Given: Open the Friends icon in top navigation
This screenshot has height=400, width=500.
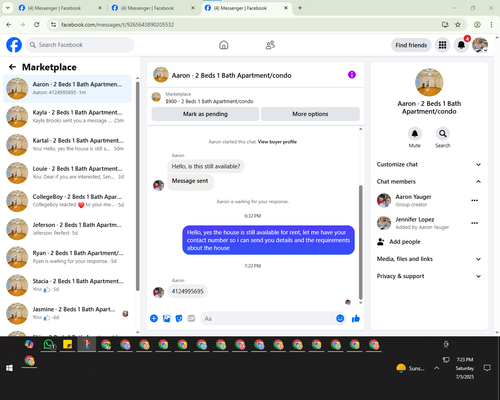Looking at the screenshot, I should tap(270, 45).
